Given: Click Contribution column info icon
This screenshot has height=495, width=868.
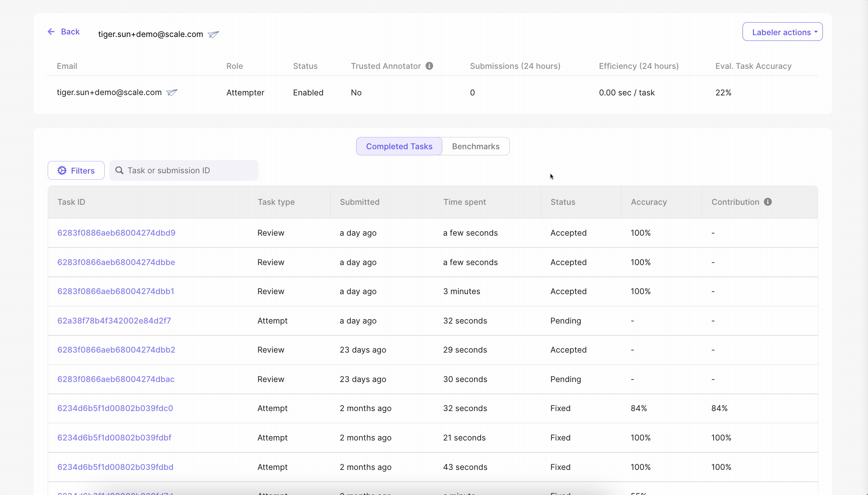Looking at the screenshot, I should 768,202.
